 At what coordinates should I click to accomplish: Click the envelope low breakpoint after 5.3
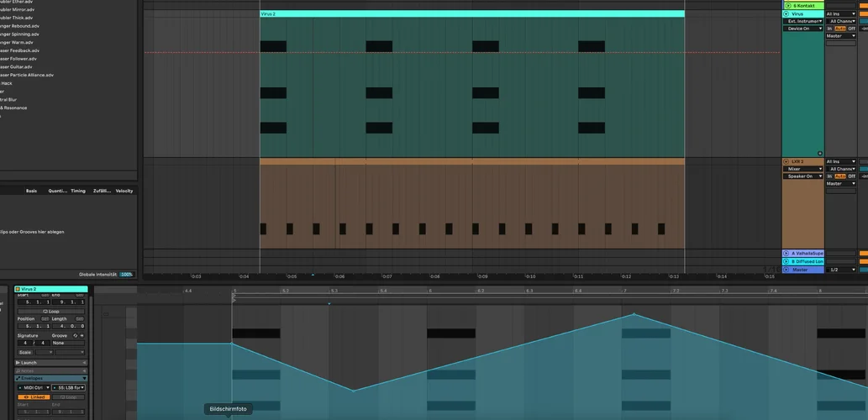click(354, 391)
